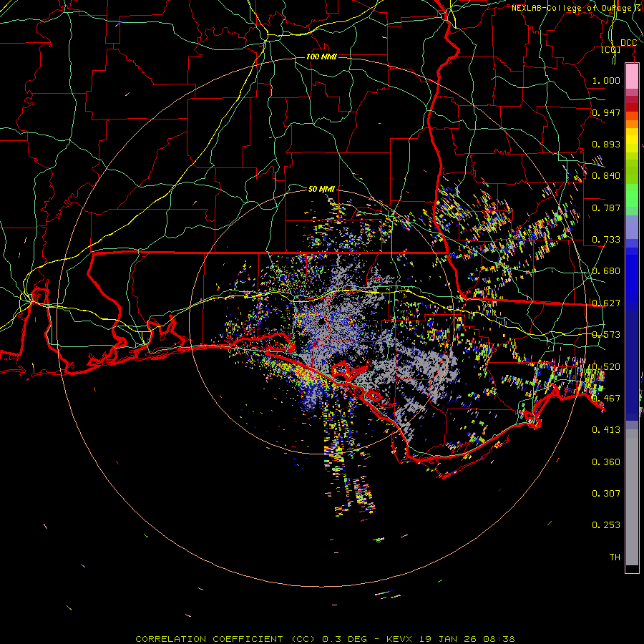644x644 pixels.
Task: Click the "0.3 DEG" elevation angle text
Action: pyautogui.click(x=345, y=639)
